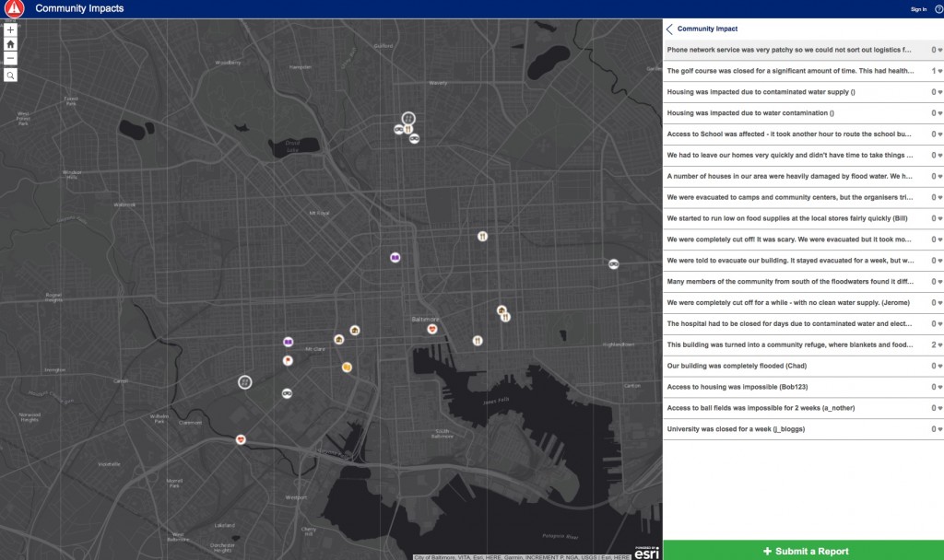Like the golf course closed report

(x=939, y=71)
